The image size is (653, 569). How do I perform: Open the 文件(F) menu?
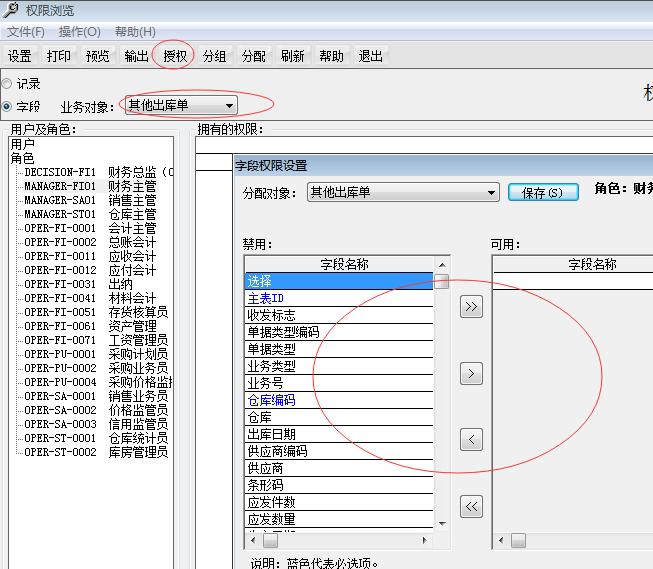(26, 32)
